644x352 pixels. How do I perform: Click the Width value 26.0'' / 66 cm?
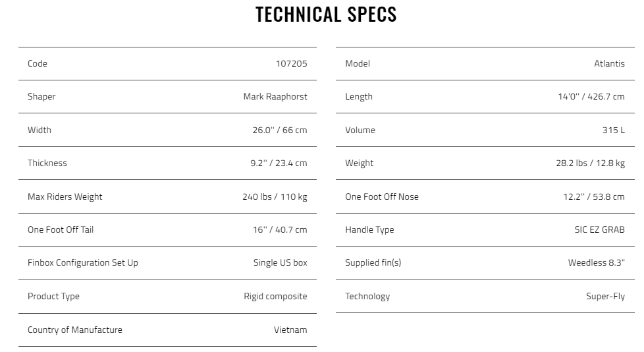click(x=280, y=130)
